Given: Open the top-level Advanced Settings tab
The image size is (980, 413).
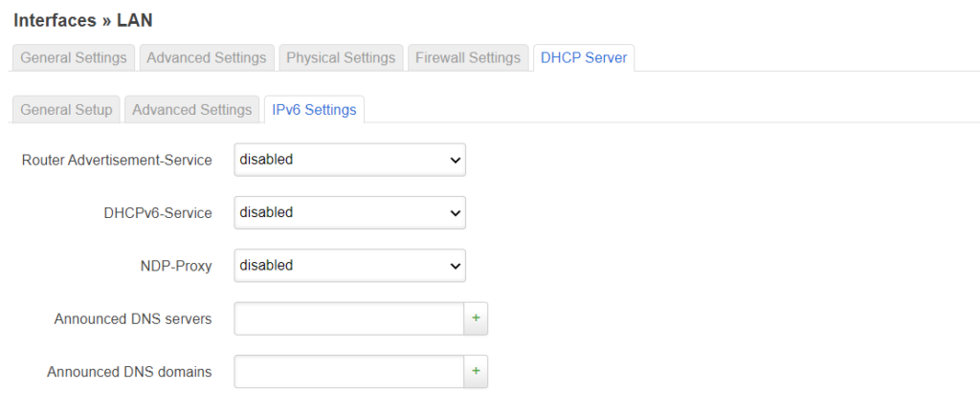Looking at the screenshot, I should (207, 57).
